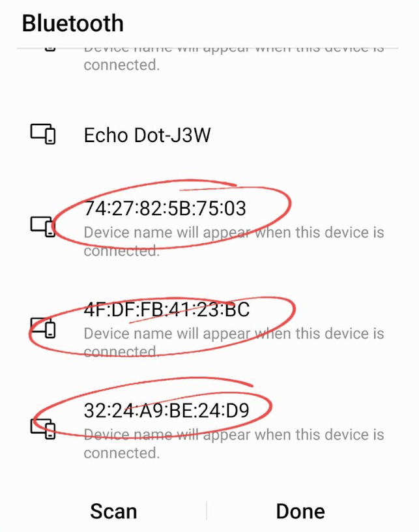
Task: Tap the word "connected." under 32:24:A9:BE:24:D9
Action: click(x=121, y=453)
